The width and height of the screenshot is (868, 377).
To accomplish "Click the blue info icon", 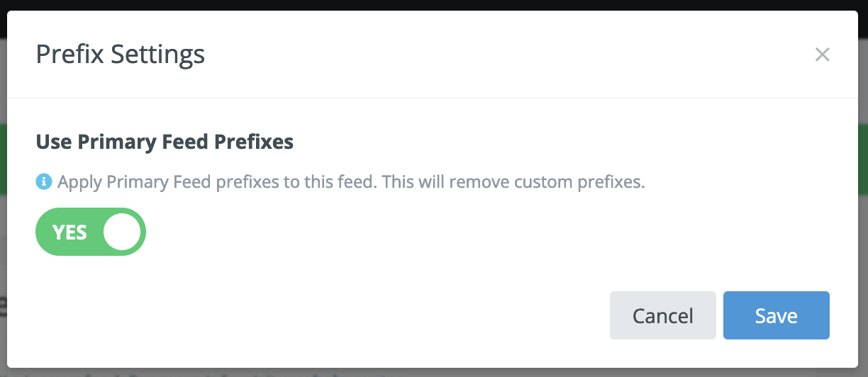I will tap(44, 182).
